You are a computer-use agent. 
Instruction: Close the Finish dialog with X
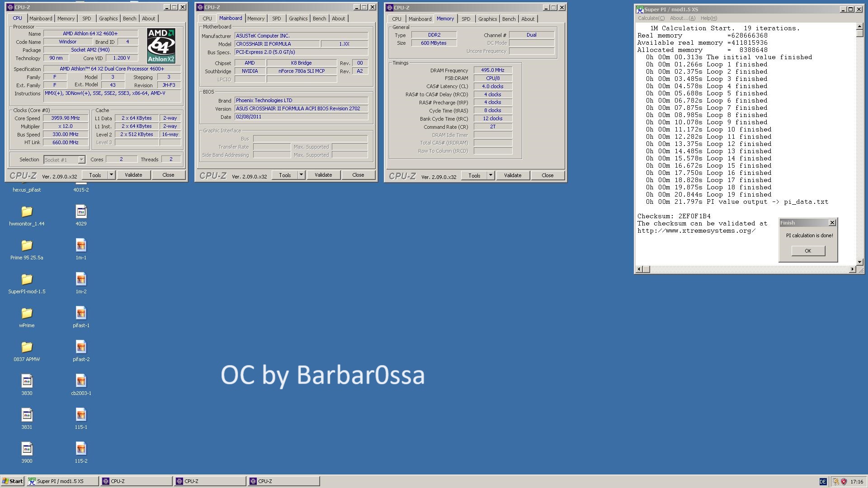coord(832,223)
